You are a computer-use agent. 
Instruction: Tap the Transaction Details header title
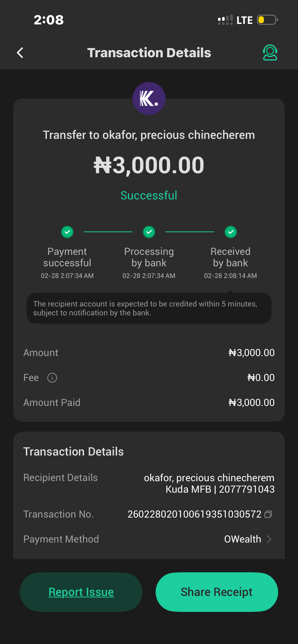(x=149, y=53)
